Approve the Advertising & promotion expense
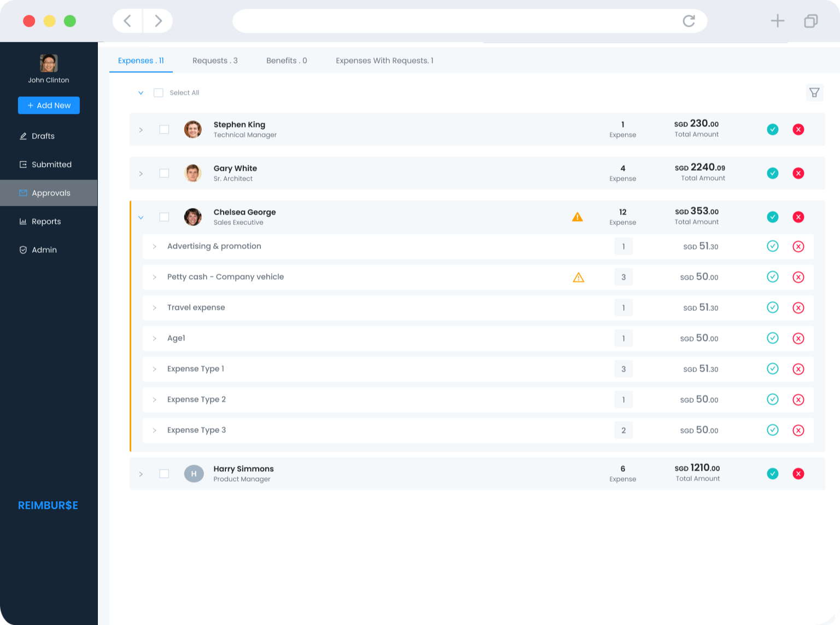Image resolution: width=840 pixels, height=625 pixels. pyautogui.click(x=772, y=246)
